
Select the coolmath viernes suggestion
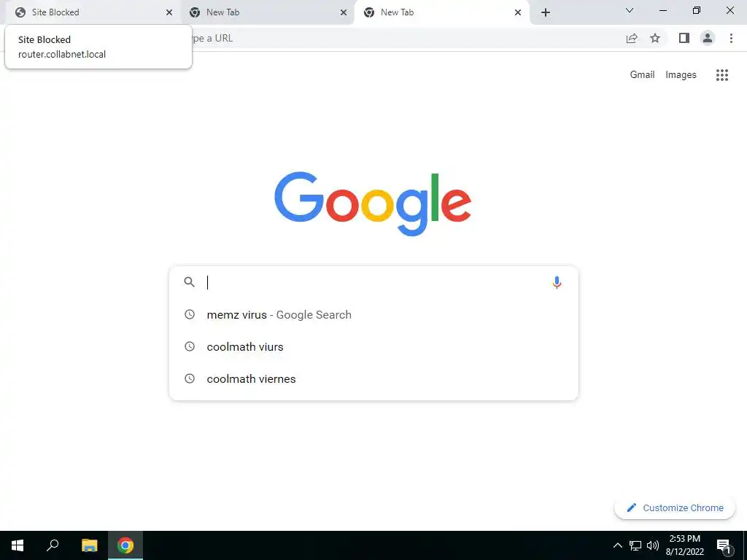coord(373,379)
